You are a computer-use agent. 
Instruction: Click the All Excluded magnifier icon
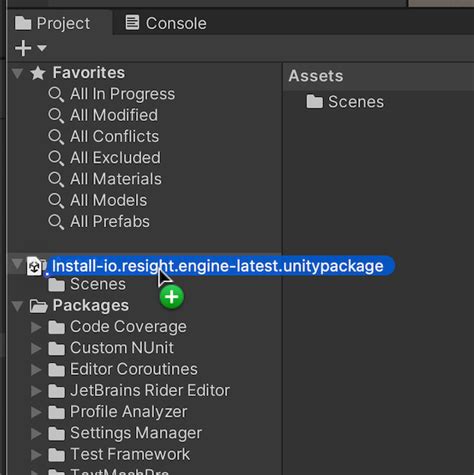click(56, 158)
